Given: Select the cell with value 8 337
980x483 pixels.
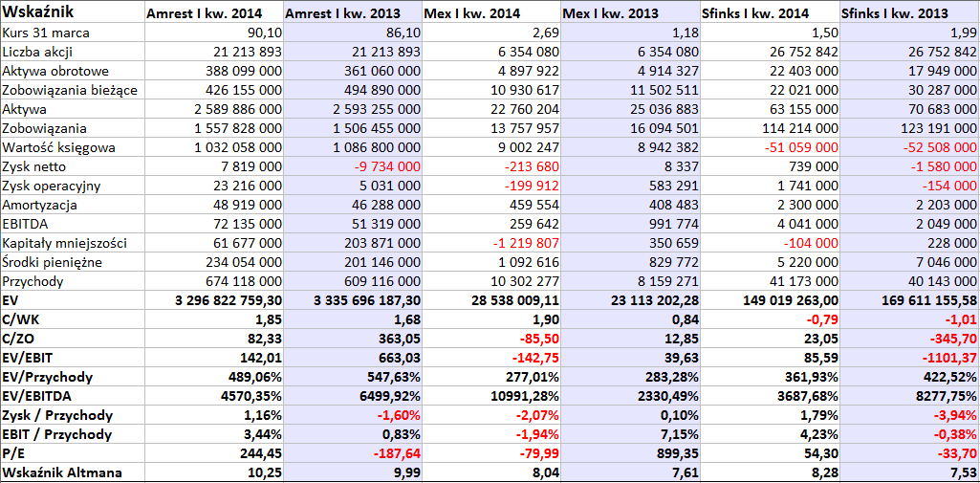Looking at the screenshot, I should 631,166.
